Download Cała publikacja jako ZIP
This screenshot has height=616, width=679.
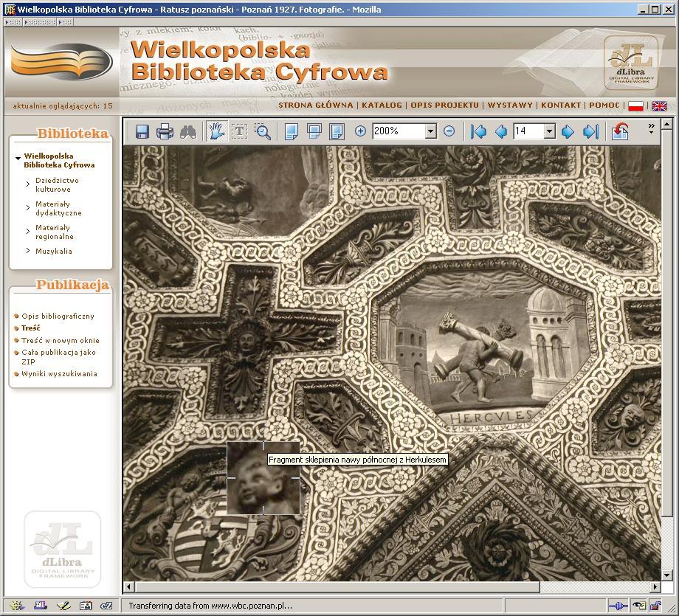[x=58, y=357]
